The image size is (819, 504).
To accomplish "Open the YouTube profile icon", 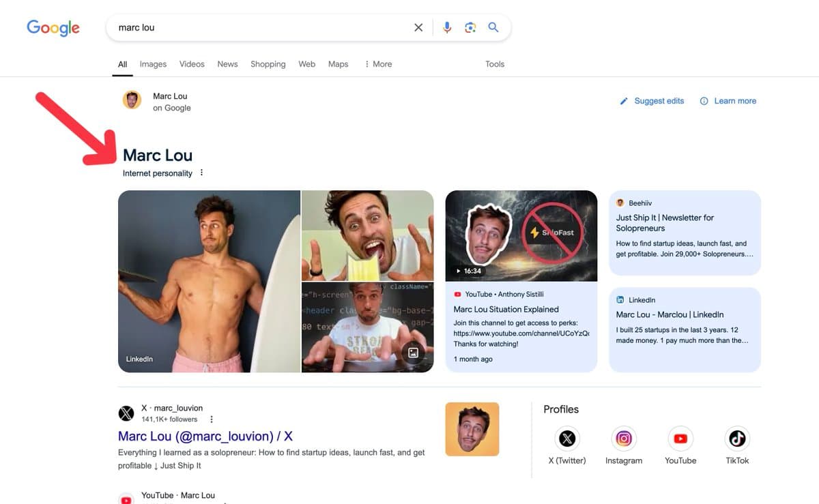I will point(680,439).
